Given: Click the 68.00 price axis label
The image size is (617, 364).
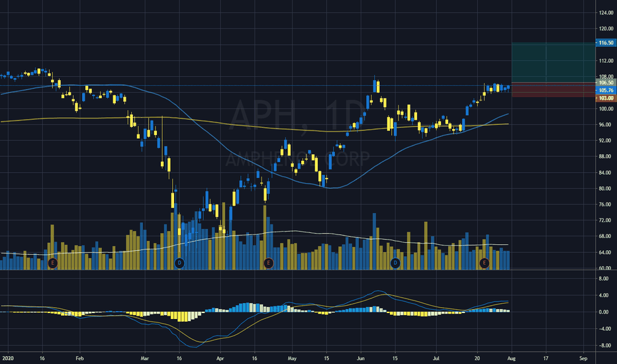Looking at the screenshot, I should click(x=606, y=236).
